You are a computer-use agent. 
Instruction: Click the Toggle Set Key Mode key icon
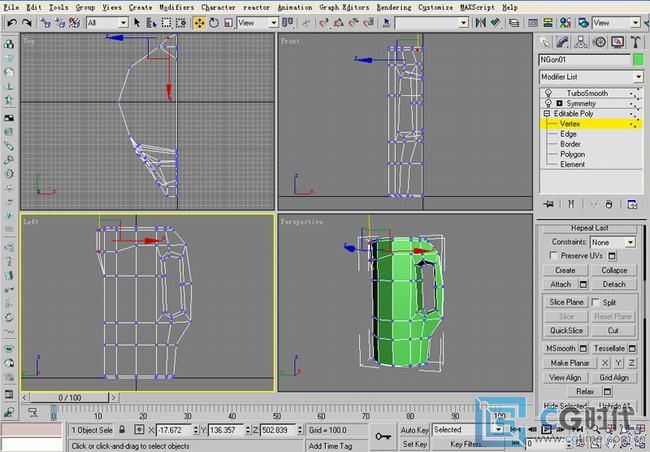coord(383,436)
